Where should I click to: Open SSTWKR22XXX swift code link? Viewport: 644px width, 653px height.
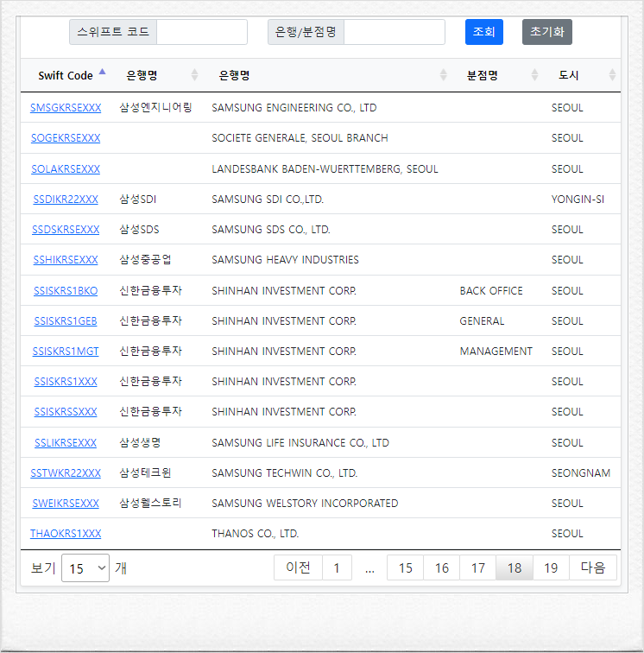coord(66,473)
